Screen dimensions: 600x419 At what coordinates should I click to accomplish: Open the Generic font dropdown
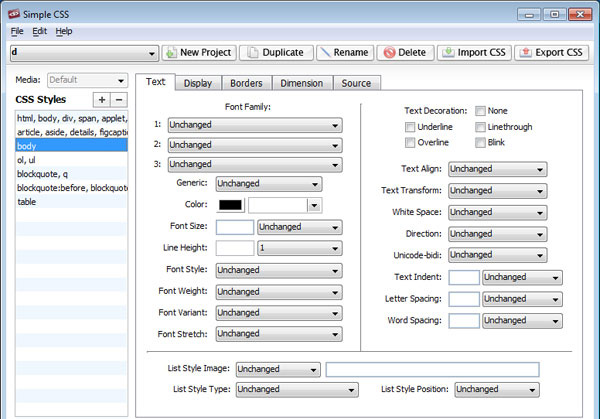(x=269, y=184)
